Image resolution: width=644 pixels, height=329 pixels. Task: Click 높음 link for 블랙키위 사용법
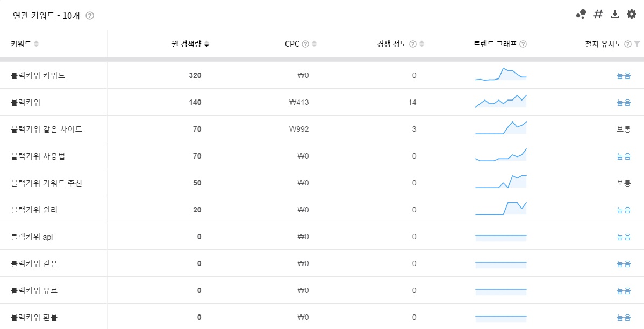624,156
